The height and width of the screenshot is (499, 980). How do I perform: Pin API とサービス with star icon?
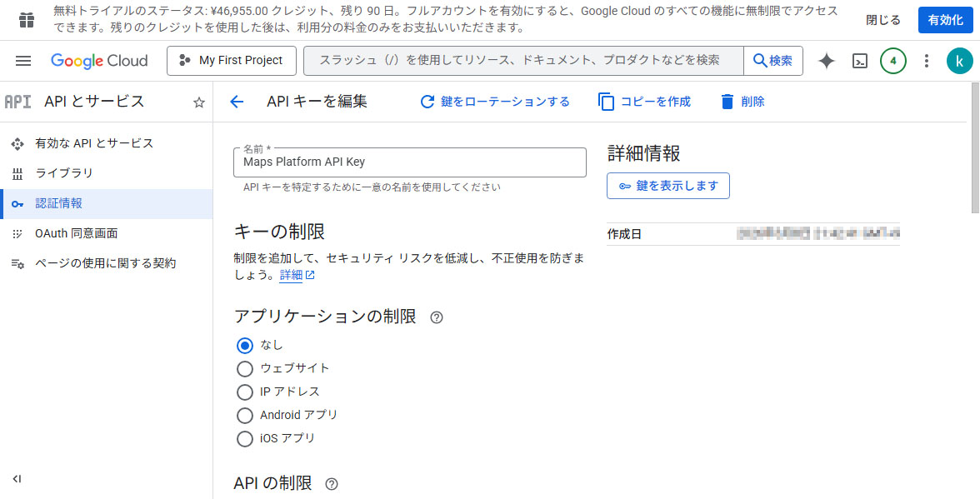coord(199,102)
